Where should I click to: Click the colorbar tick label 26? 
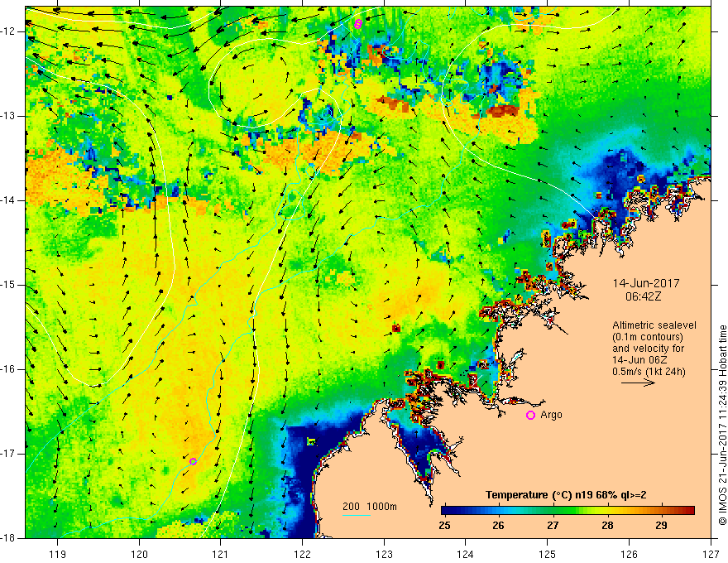(498, 526)
